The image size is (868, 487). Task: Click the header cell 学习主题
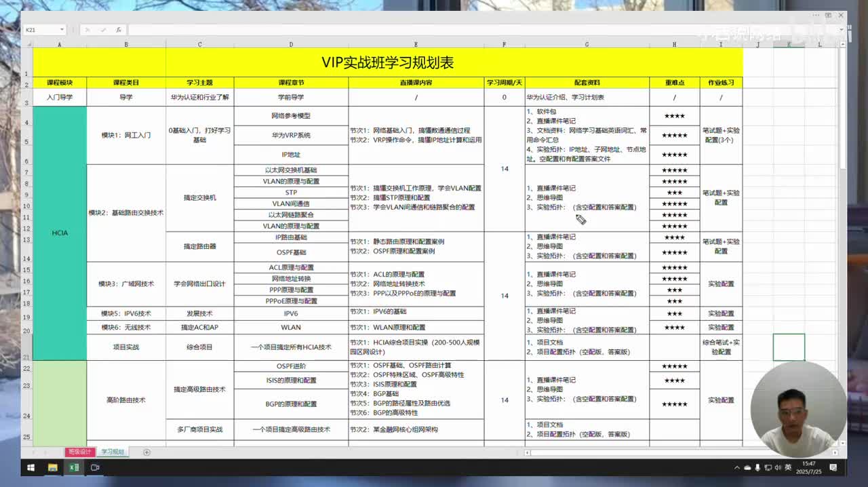[200, 83]
